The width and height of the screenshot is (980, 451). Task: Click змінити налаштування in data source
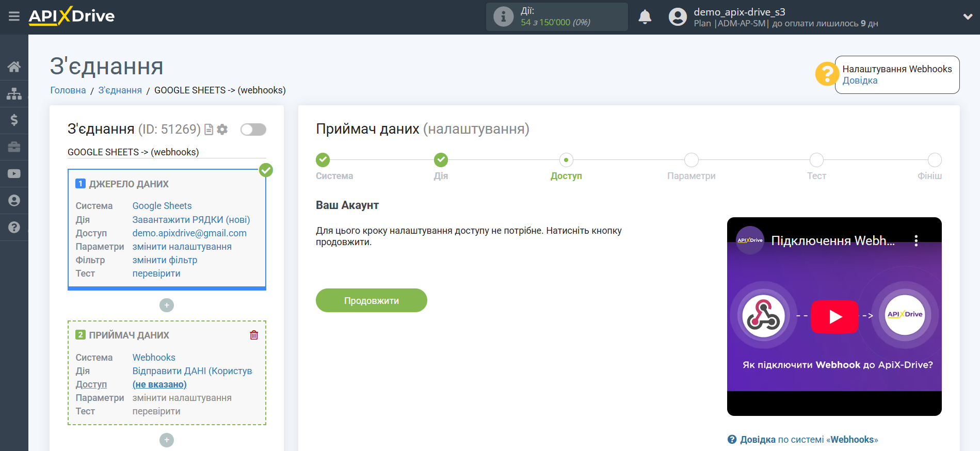tap(182, 247)
